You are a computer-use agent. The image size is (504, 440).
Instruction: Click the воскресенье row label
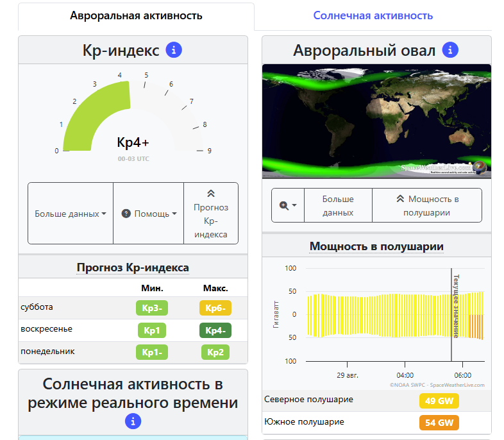coord(47,329)
